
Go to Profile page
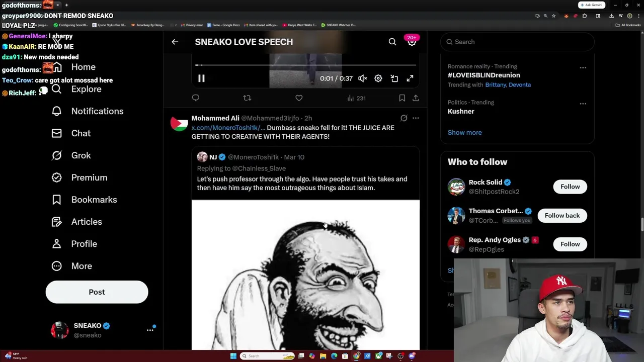(74, 244)
